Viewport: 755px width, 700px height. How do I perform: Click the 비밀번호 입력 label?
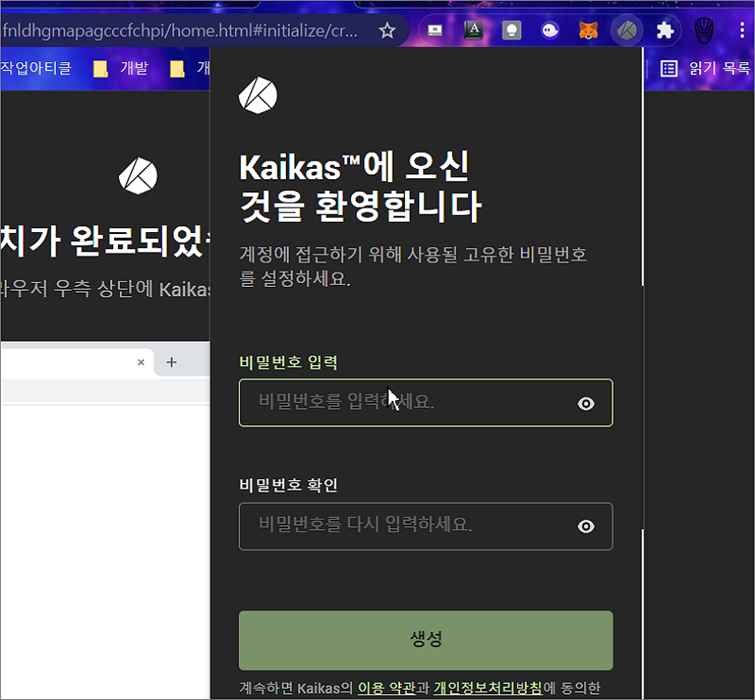point(288,362)
